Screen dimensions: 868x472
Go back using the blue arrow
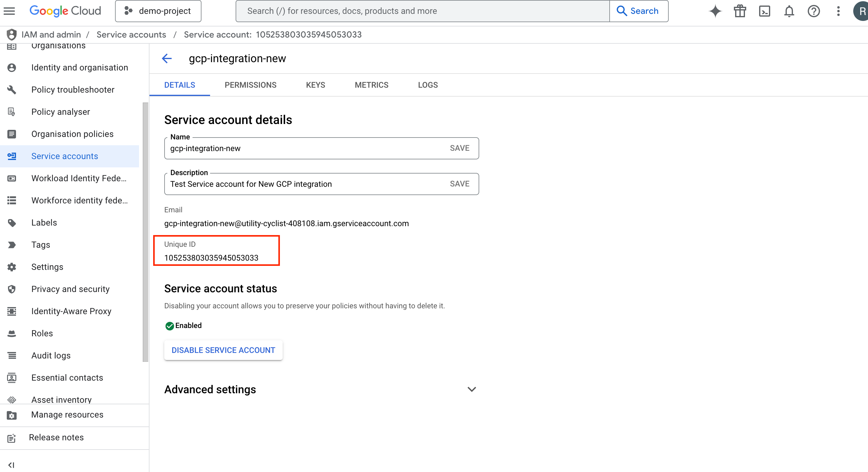click(167, 58)
